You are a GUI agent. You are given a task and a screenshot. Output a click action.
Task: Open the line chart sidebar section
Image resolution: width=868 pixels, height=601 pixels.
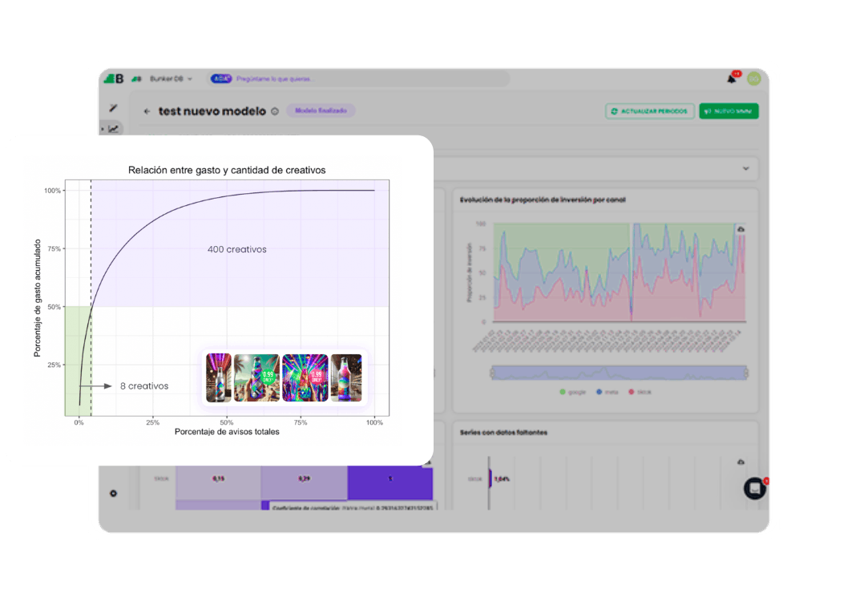[x=114, y=129]
